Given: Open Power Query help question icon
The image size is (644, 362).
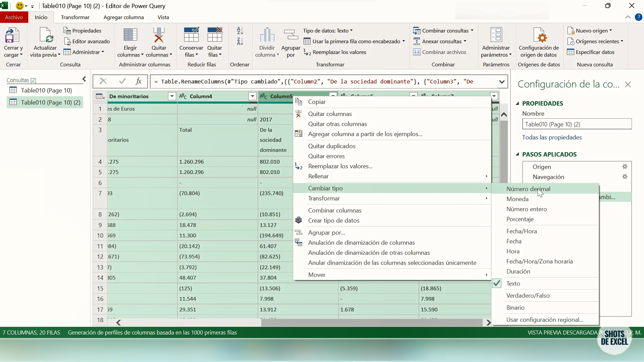Looking at the screenshot, I should 638,17.
